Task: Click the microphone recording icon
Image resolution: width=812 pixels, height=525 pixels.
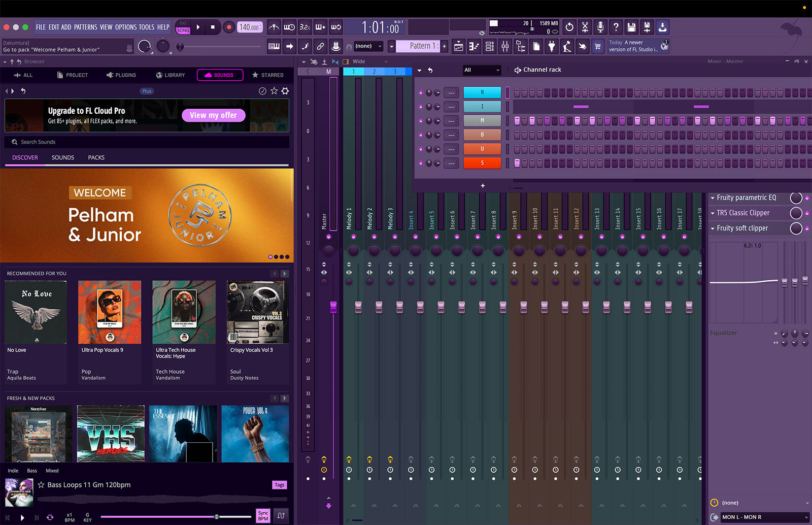Action: pyautogui.click(x=600, y=27)
